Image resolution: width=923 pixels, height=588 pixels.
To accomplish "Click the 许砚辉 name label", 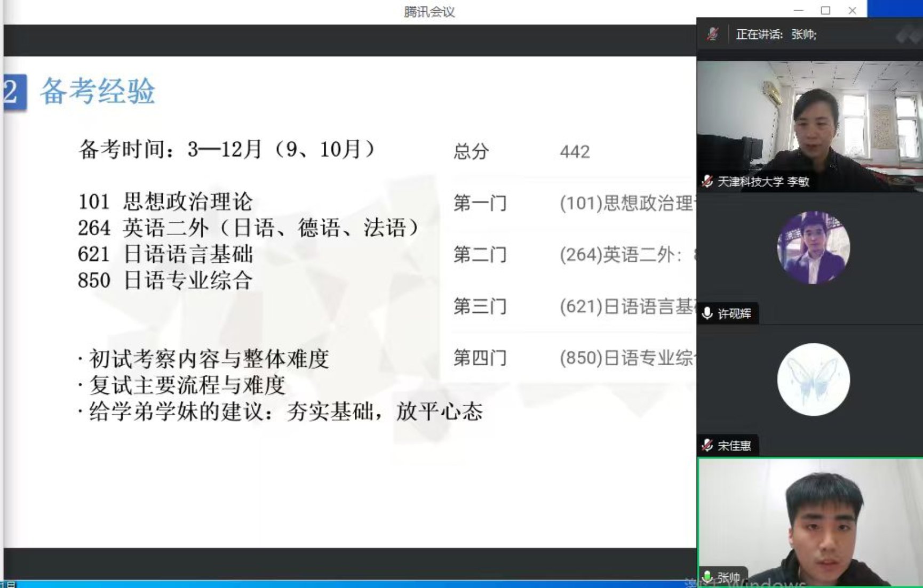I will [x=734, y=313].
